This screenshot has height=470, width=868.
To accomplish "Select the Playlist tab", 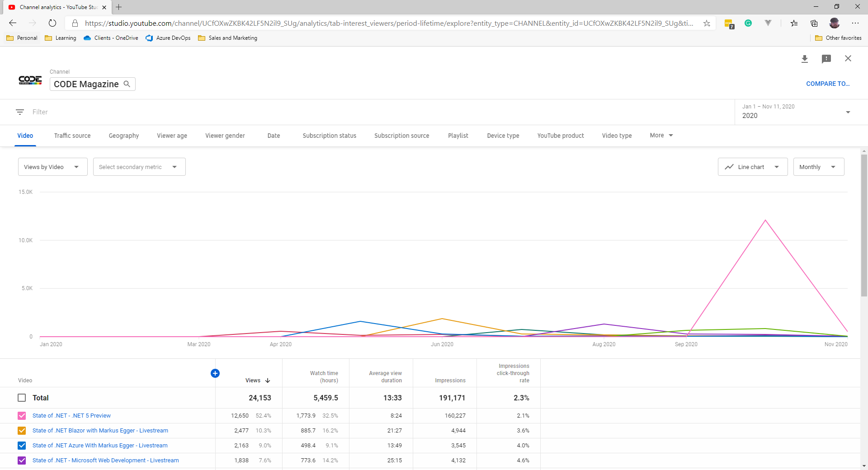I will click(458, 136).
